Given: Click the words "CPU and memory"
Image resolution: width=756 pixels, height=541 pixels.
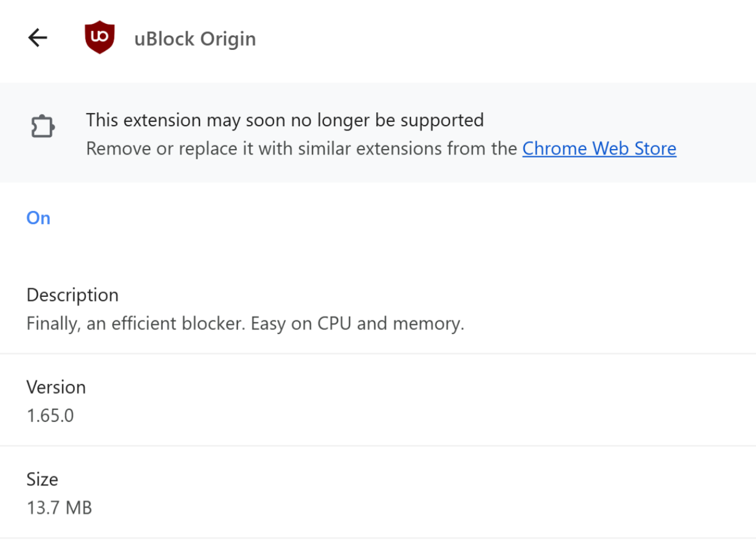Looking at the screenshot, I should [391, 323].
